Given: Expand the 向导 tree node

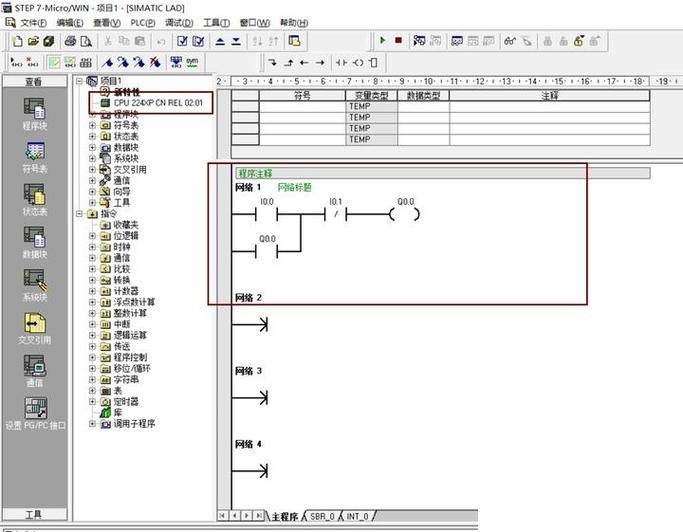Looking at the screenshot, I should 92,191.
